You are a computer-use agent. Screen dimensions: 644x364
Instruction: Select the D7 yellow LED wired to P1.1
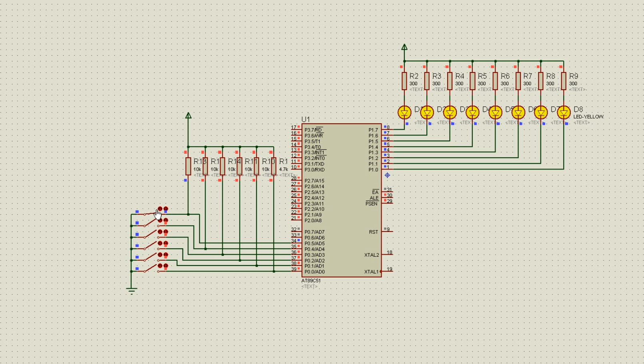[x=541, y=113]
